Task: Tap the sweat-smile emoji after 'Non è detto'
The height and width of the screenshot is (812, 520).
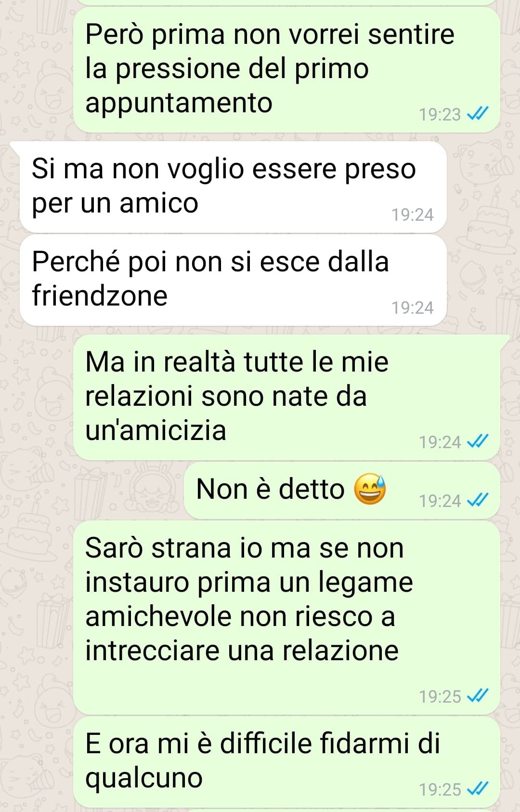Action: 370,489
